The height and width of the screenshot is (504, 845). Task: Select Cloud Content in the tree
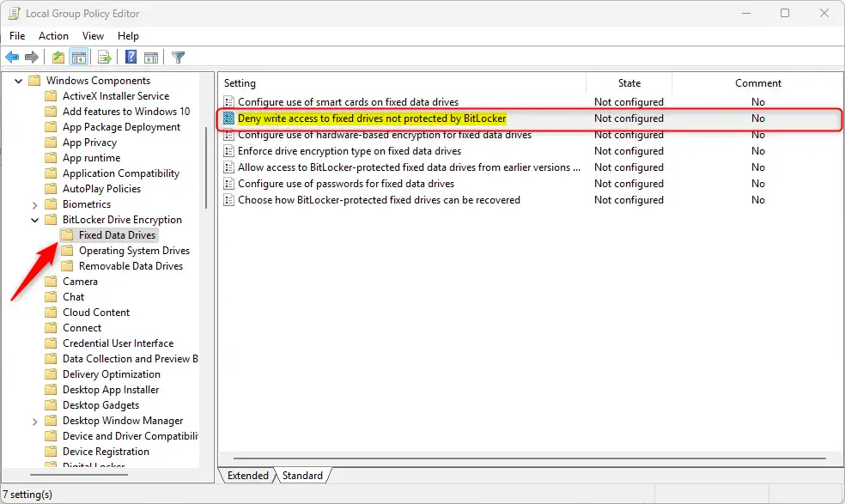point(96,313)
